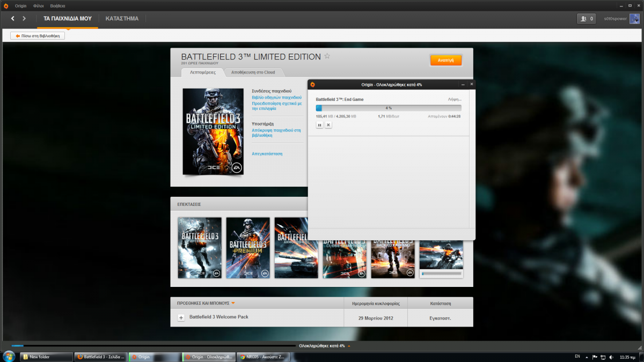Click the Λήψη... download state label
Image resolution: width=644 pixels, height=362 pixels.
pyautogui.click(x=455, y=100)
